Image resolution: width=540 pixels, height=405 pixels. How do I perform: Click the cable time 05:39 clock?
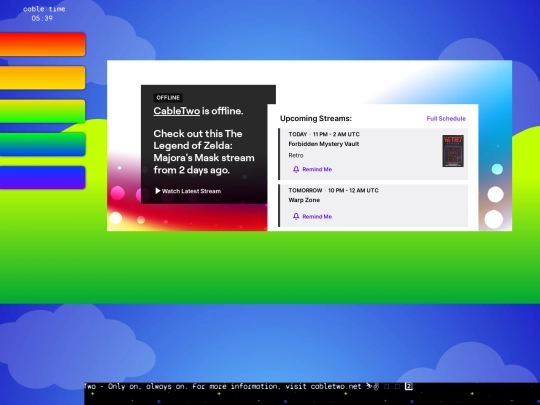(x=44, y=14)
